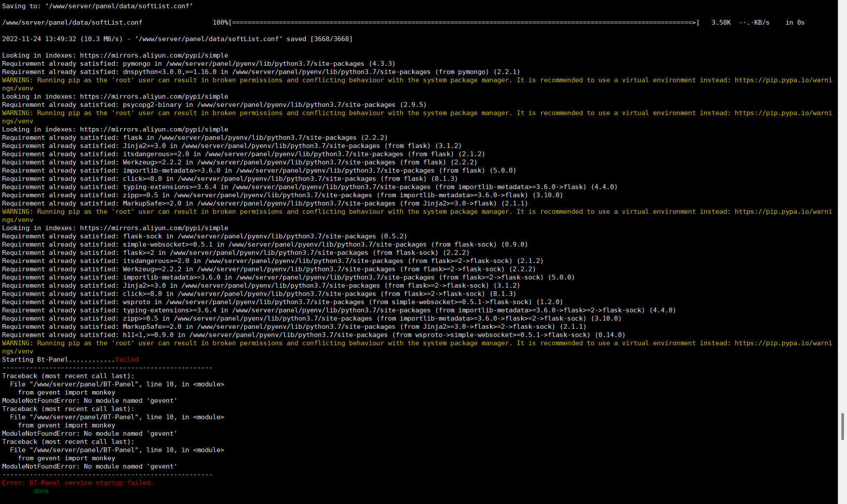847x504 pixels.
Task: Click the aliyun mirror URL above the psycopg2-binary line
Action: coord(154,96)
